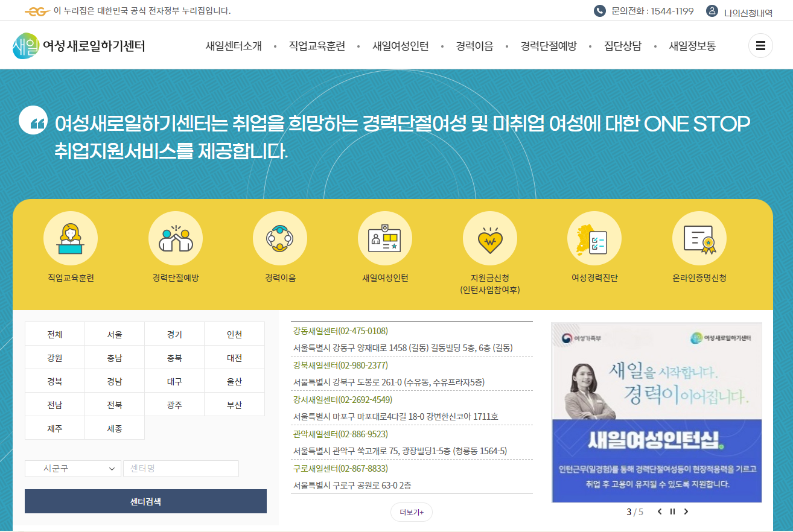
Task: Select the 직업교육훈련 circular icon
Action: coord(71,238)
